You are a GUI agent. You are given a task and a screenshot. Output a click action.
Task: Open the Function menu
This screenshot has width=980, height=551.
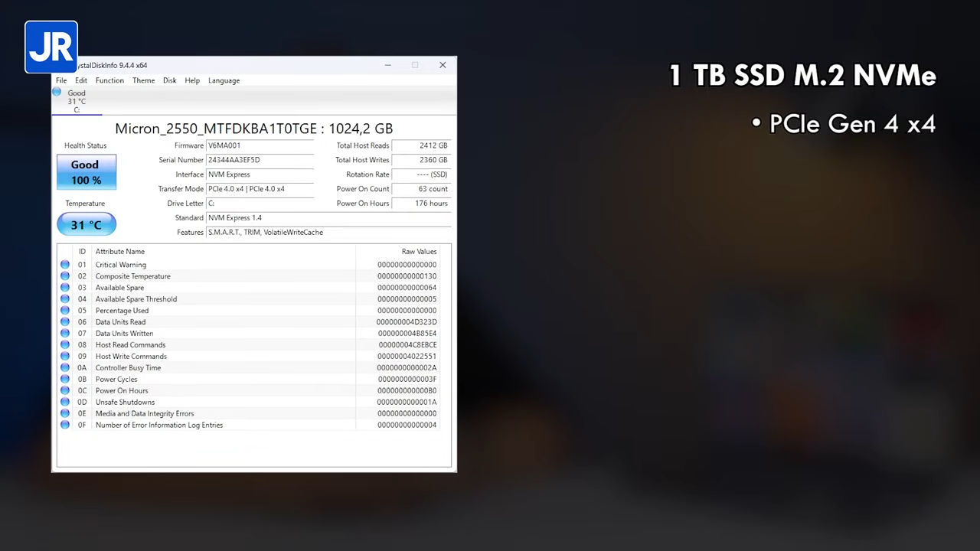(109, 80)
